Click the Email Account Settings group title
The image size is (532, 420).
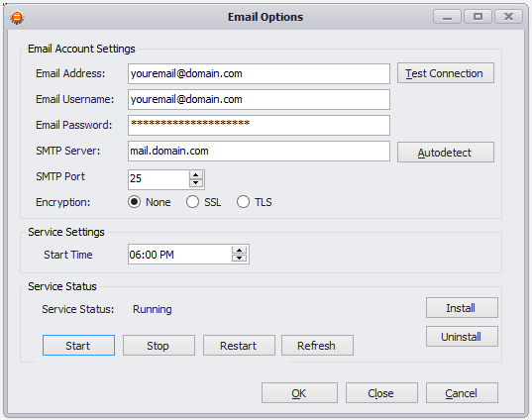coord(81,49)
